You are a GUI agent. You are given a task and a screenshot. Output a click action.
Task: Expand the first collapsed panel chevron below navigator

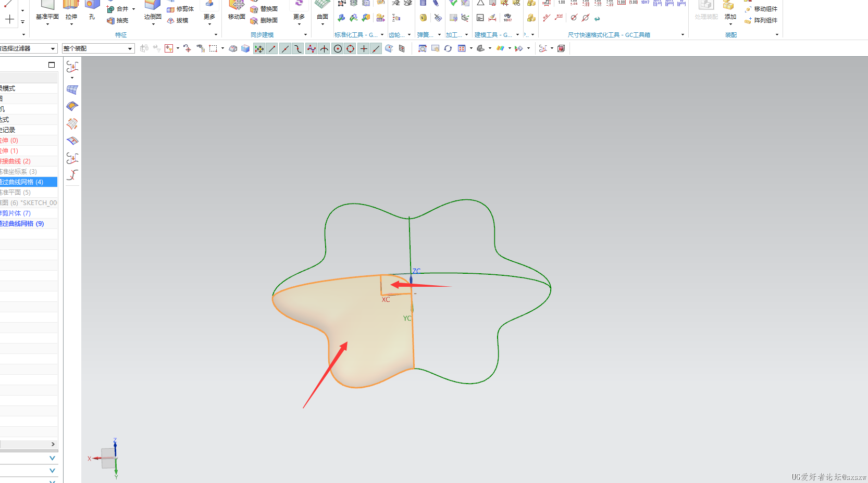coord(52,458)
